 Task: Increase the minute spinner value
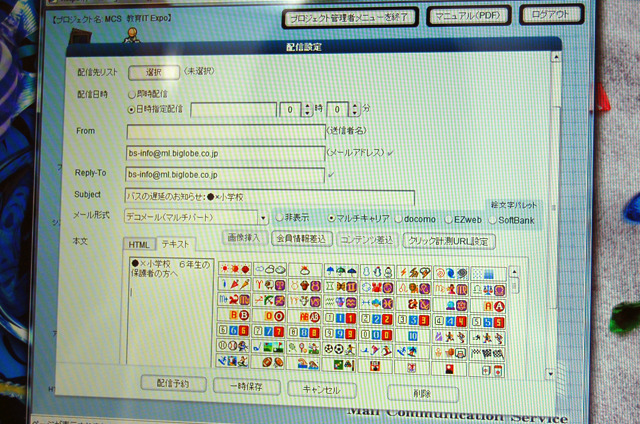tap(355, 106)
